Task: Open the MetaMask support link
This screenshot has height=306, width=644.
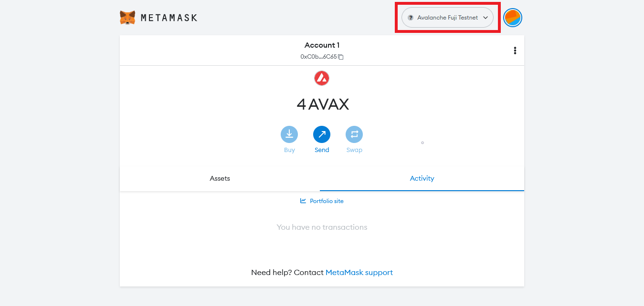Action: (x=359, y=273)
